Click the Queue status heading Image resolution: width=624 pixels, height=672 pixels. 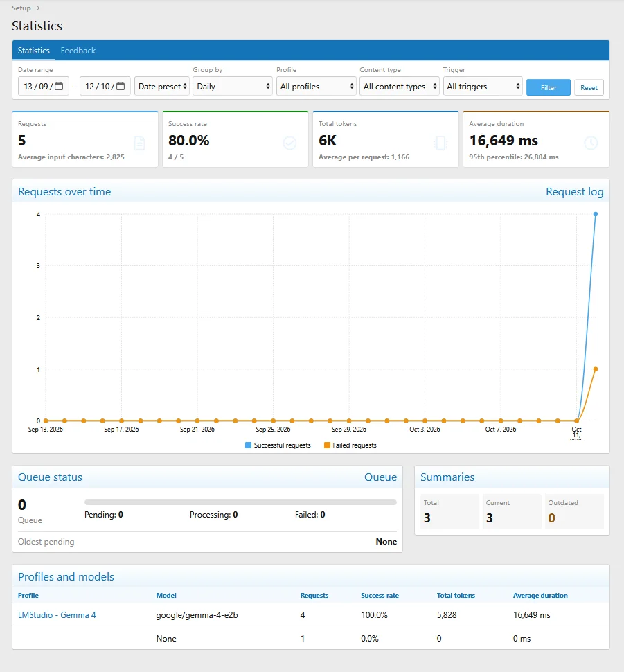50,477
